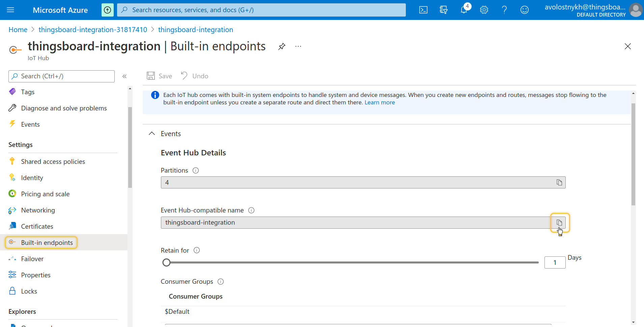Pin the Built-in endpoints blade

coord(282,46)
